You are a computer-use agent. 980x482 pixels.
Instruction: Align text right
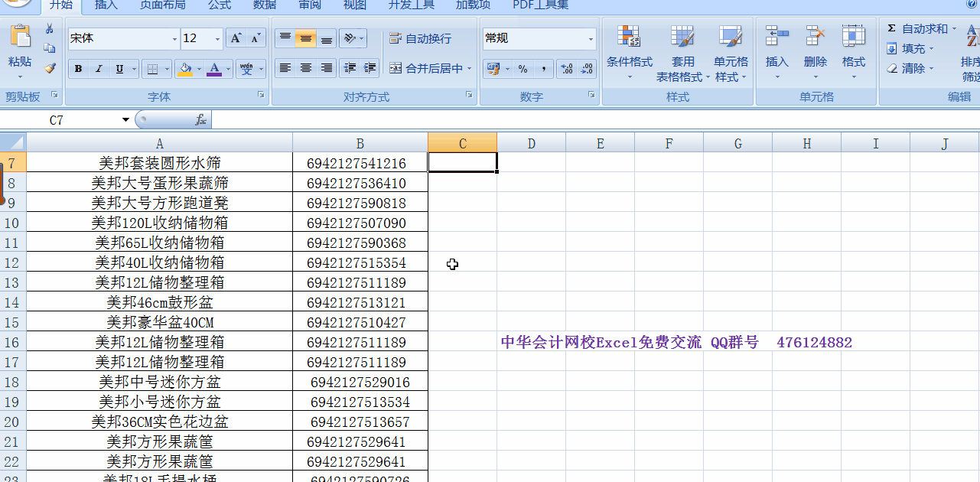pos(327,68)
